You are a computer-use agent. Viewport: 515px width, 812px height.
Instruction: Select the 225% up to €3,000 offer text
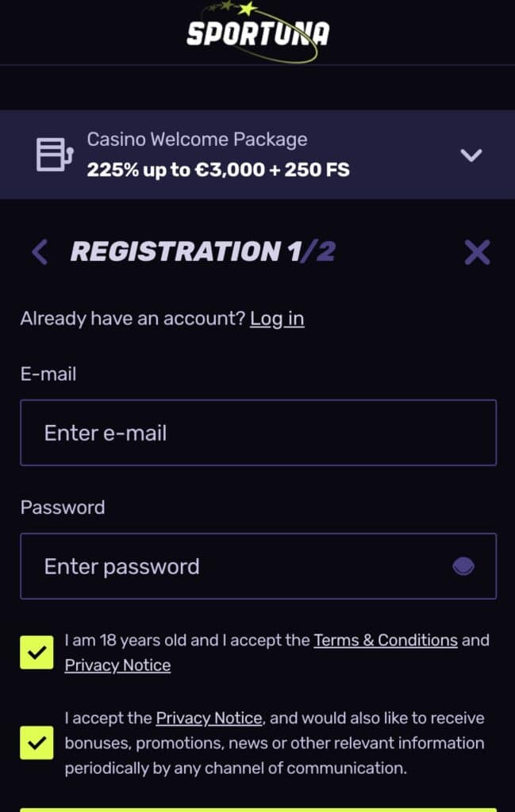[x=218, y=170]
